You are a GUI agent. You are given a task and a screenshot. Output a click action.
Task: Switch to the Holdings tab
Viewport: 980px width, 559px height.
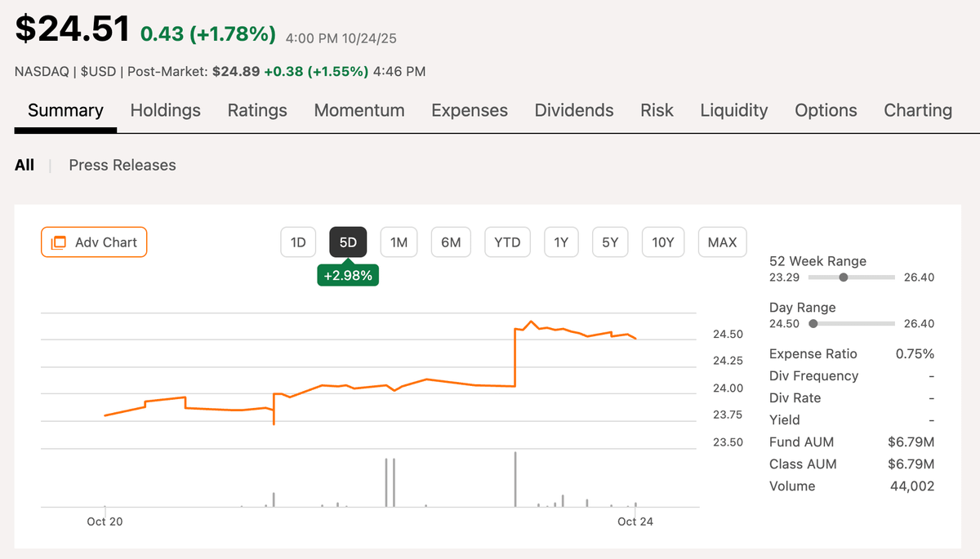pos(165,110)
